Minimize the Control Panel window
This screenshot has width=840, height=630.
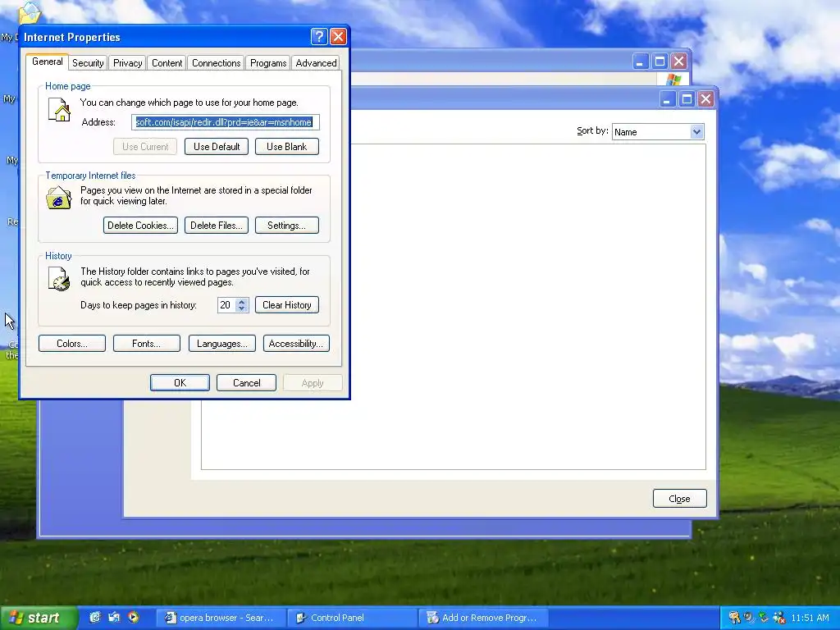click(x=641, y=62)
